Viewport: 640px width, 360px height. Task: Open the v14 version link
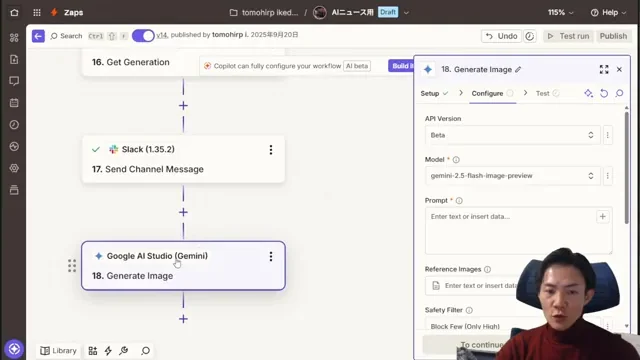click(162, 35)
